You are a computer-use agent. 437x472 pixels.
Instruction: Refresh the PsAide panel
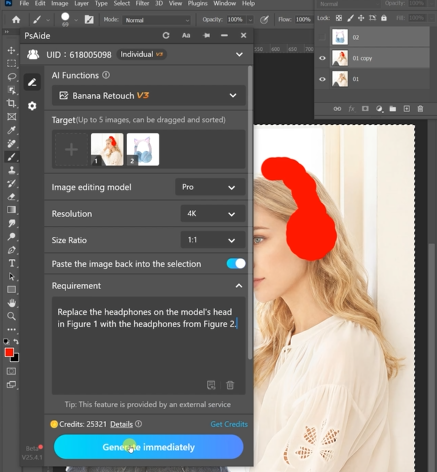(166, 35)
